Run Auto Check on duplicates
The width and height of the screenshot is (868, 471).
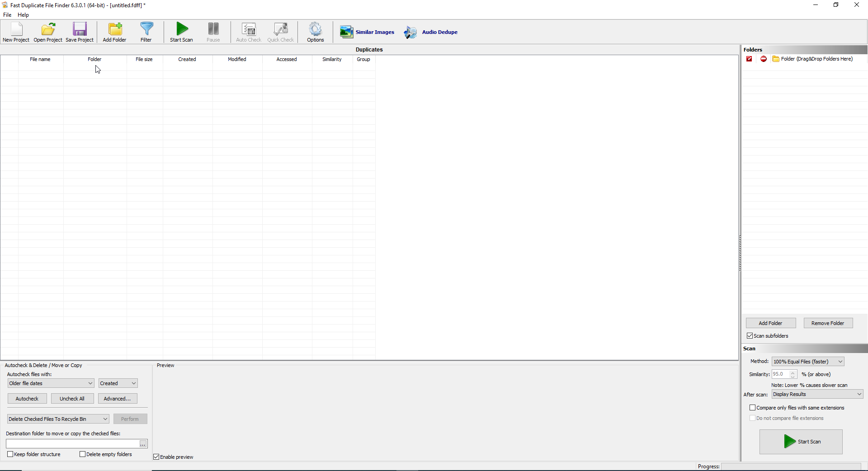(248, 32)
